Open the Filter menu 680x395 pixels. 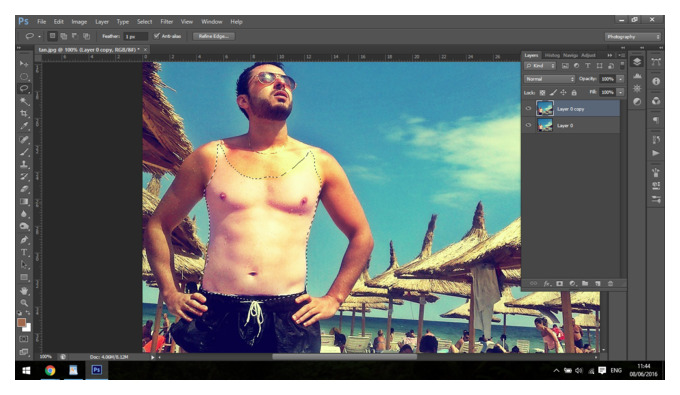click(x=167, y=22)
